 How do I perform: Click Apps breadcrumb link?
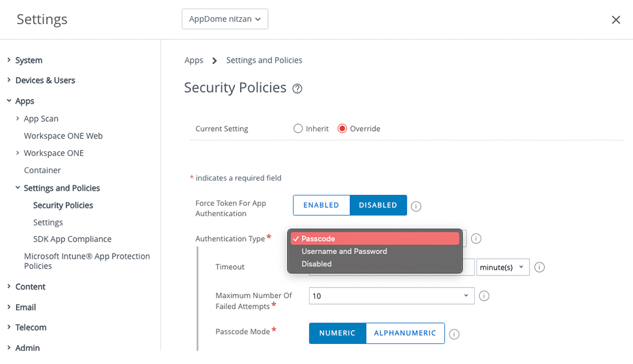click(194, 60)
